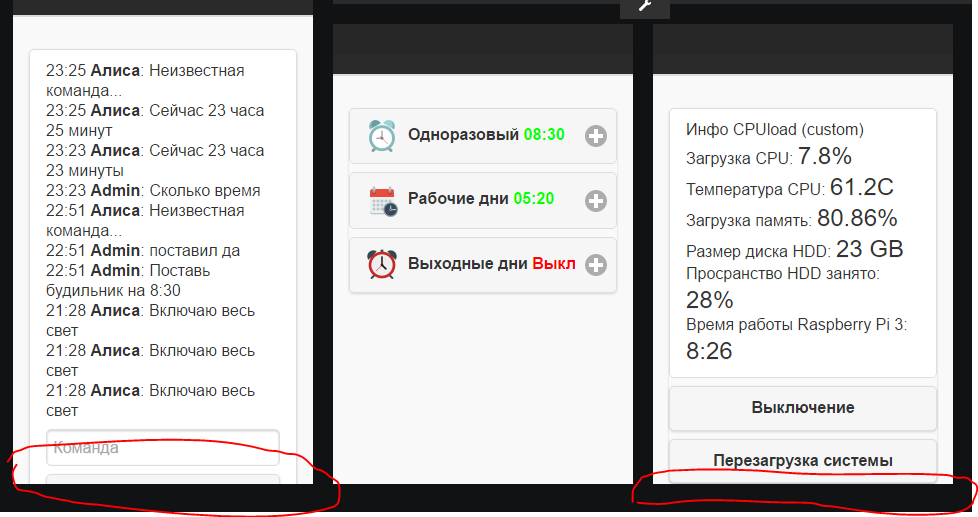
Task: Open the Рабочие дни alarm label
Action: pos(458,198)
